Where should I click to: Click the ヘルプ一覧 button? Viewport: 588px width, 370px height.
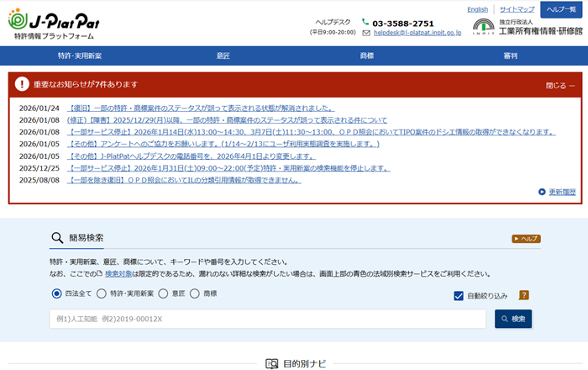pos(561,9)
